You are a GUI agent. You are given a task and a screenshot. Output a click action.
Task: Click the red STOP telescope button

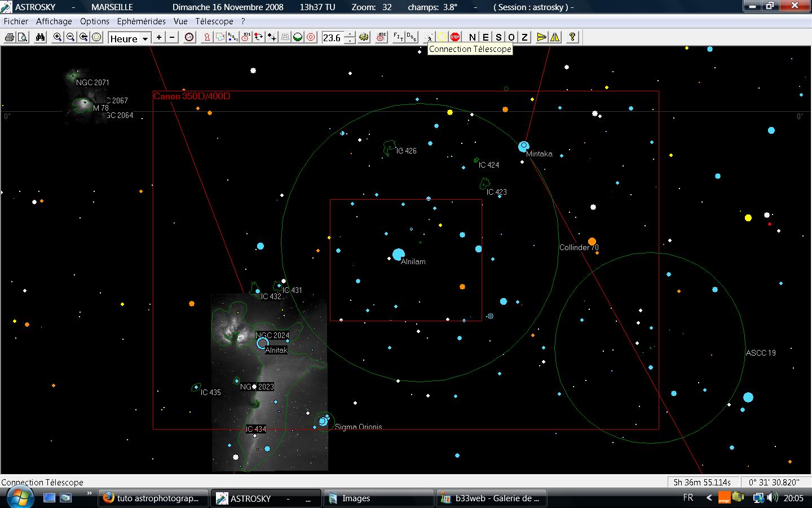click(x=455, y=37)
